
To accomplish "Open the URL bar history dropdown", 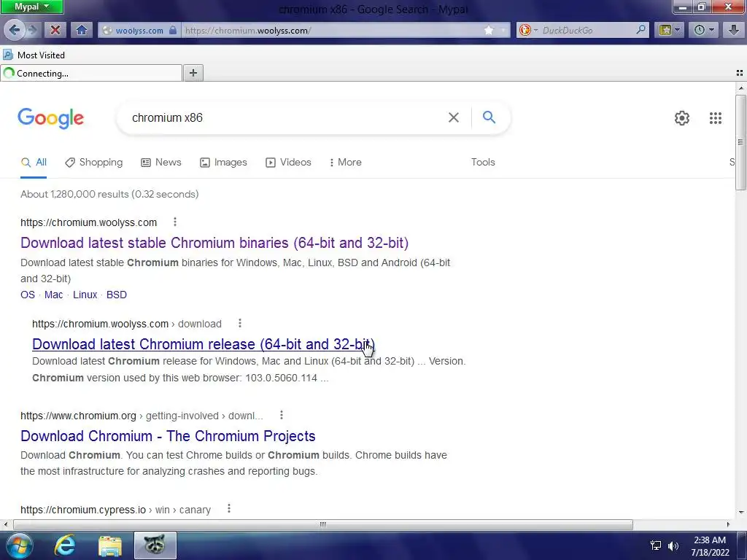I will 503,30.
